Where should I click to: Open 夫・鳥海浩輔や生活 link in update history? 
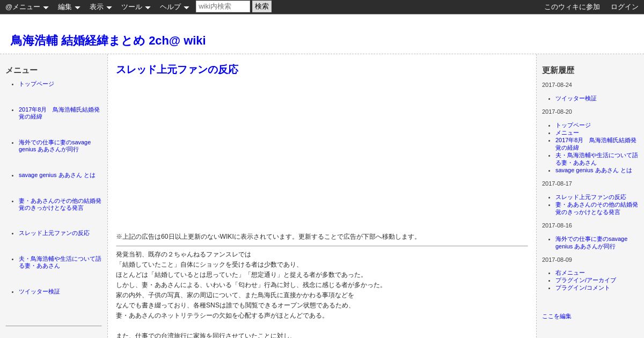tap(597, 159)
